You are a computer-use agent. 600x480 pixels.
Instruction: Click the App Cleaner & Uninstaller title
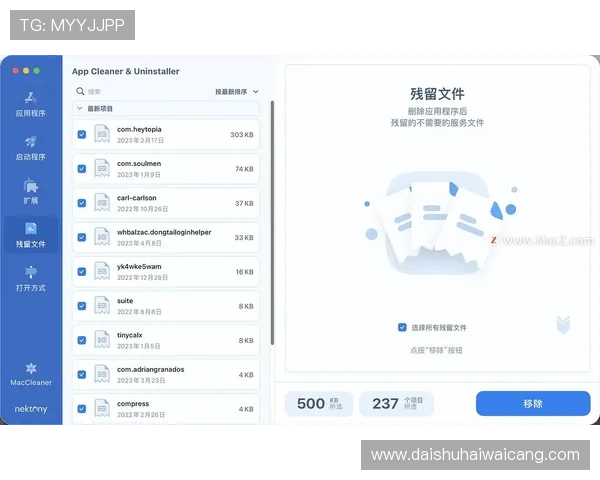point(126,71)
